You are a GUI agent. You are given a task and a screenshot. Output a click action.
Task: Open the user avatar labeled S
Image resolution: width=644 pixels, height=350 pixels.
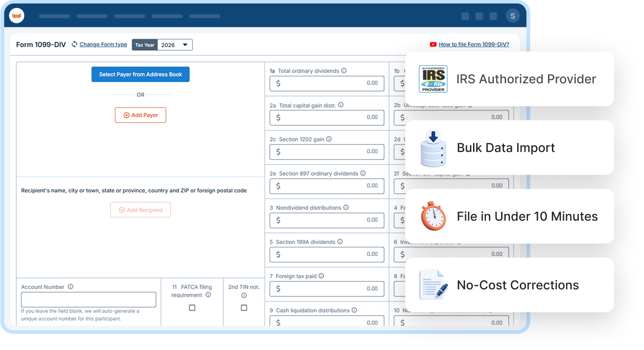tap(513, 16)
